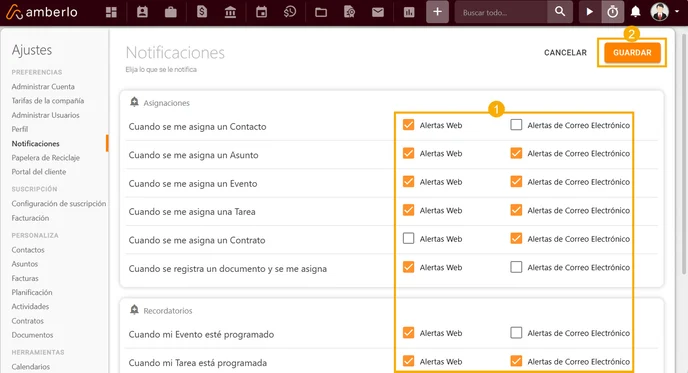Open Administrar Cuenta in sidebar
This screenshot has height=373, width=688.
coord(43,86)
